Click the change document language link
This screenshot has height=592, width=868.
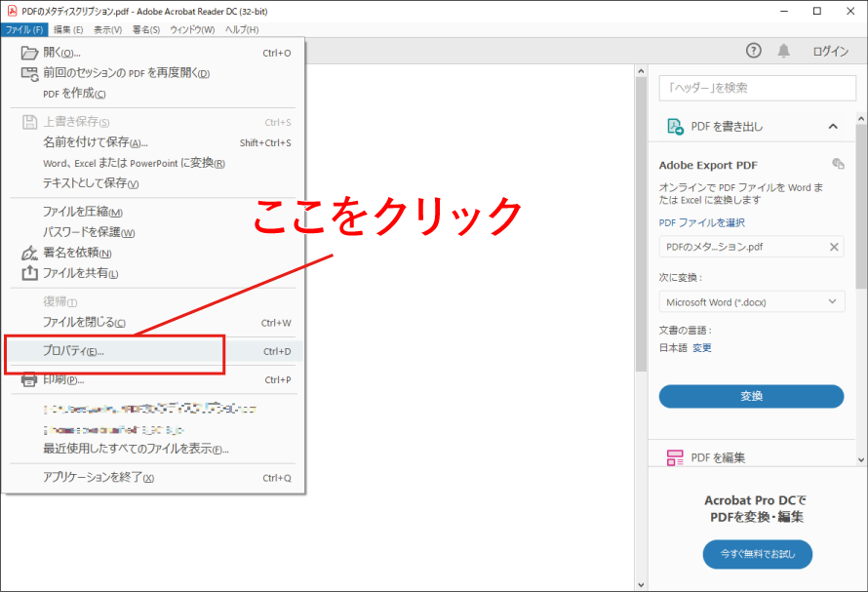click(702, 348)
